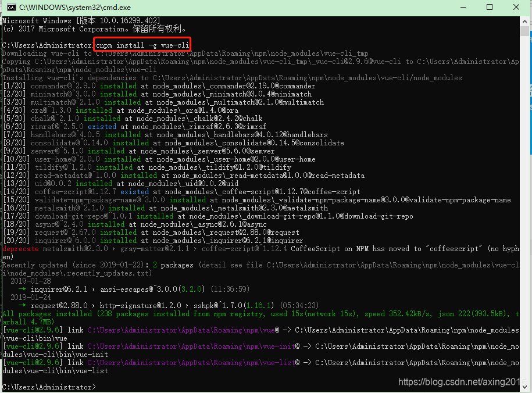Click the 'Downloading vue-cli to' line
The height and width of the screenshot is (393, 532).
[x=185, y=53]
